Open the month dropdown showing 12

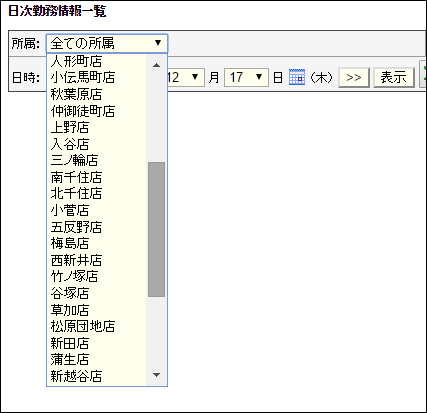coord(184,78)
